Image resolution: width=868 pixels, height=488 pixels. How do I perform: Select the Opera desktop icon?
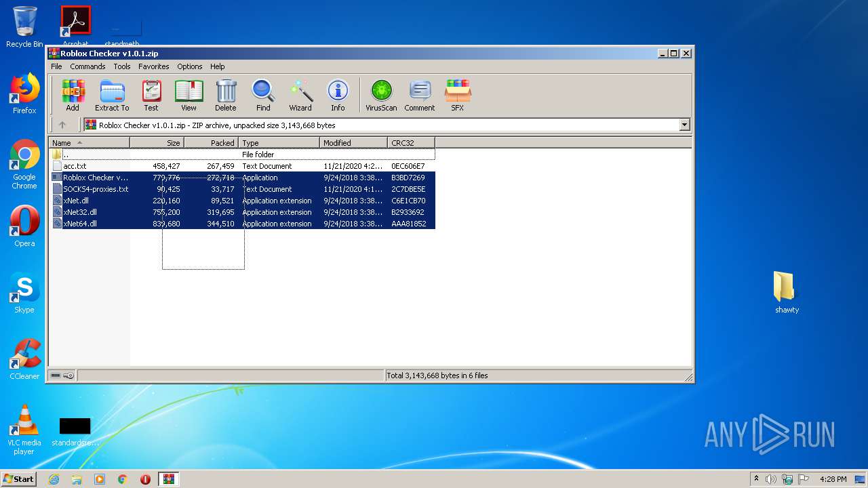pyautogui.click(x=24, y=226)
